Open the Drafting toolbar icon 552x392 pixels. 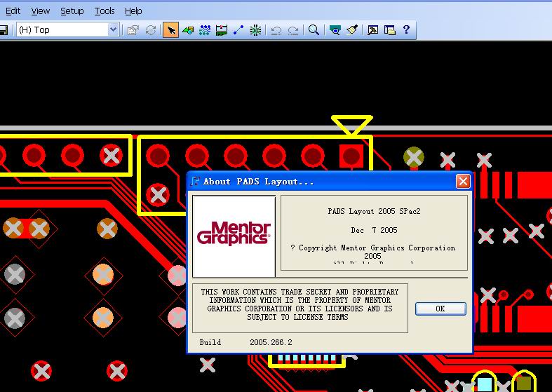click(188, 30)
